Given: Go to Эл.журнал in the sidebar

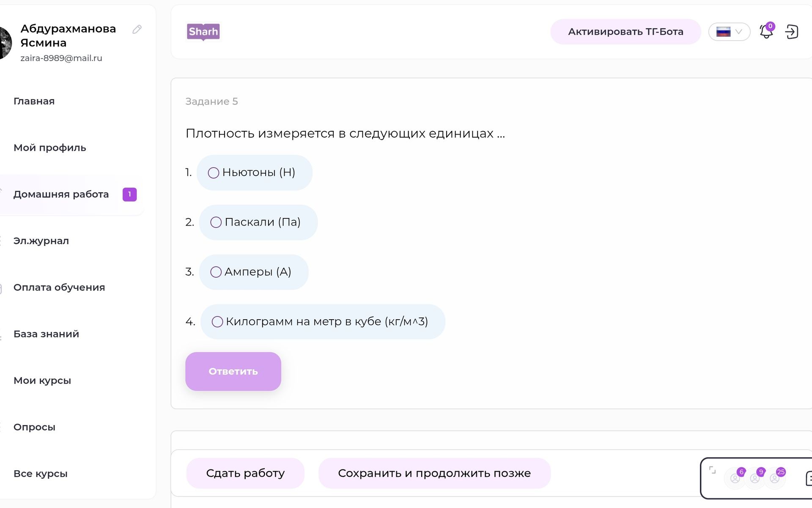Looking at the screenshot, I should (41, 241).
